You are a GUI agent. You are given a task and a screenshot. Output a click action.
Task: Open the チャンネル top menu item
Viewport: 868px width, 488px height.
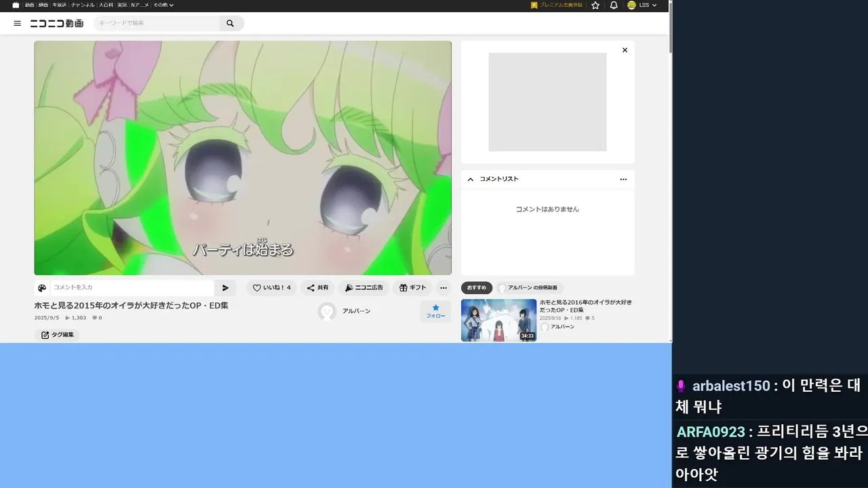pos(83,5)
